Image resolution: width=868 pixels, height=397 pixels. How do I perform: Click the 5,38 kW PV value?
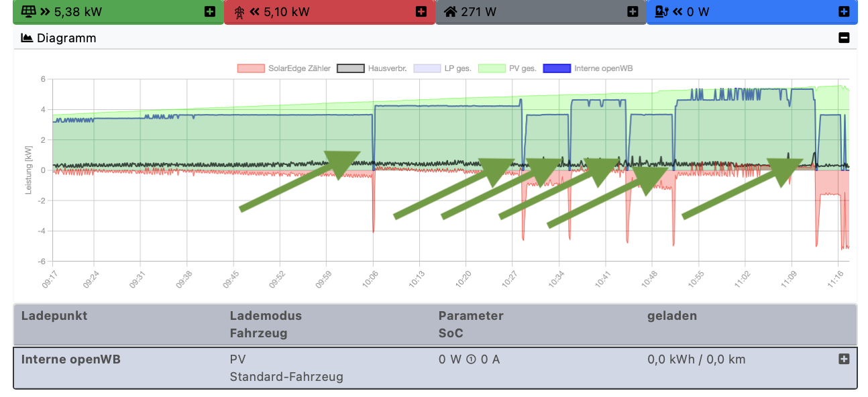tap(79, 11)
